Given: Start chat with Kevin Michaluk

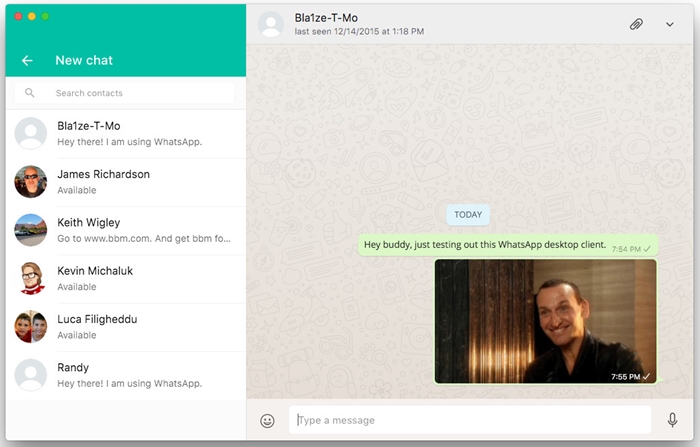Looking at the screenshot, I should [x=130, y=278].
